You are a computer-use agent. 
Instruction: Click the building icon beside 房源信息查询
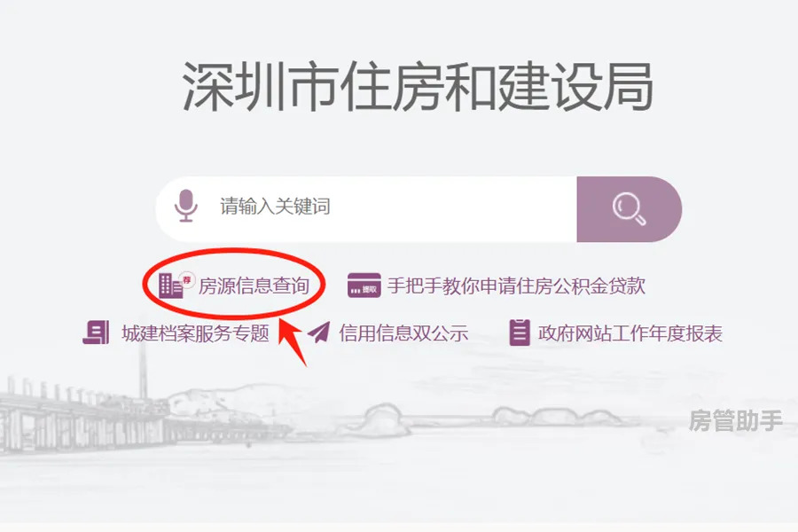(170, 286)
